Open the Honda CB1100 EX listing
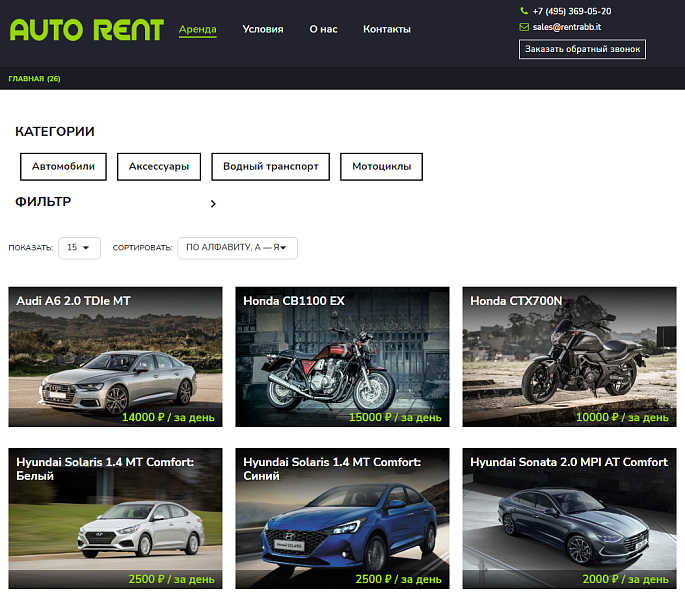The width and height of the screenshot is (685, 600). [x=342, y=357]
